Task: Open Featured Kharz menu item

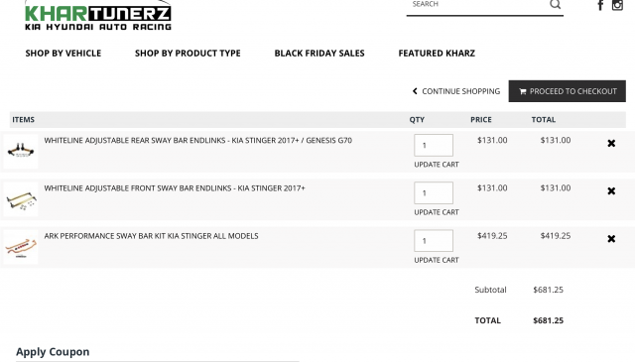Action: pyautogui.click(x=437, y=53)
